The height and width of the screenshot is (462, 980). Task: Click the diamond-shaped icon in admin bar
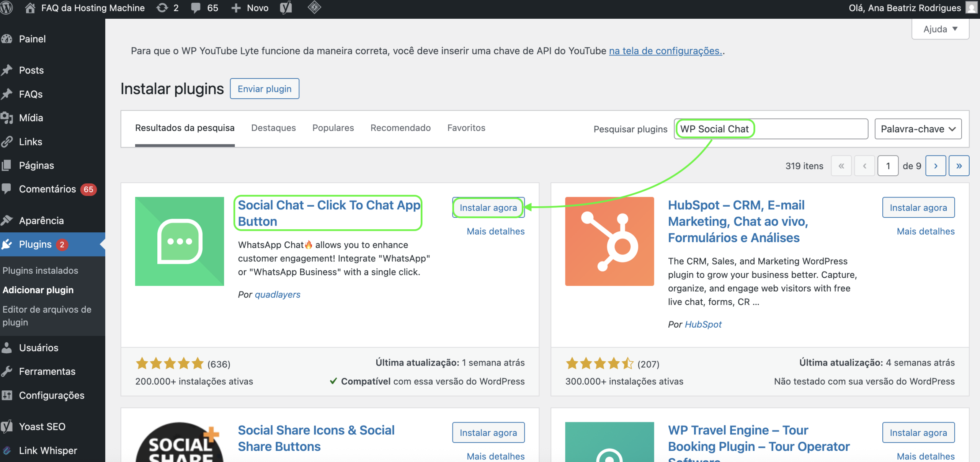click(x=314, y=7)
